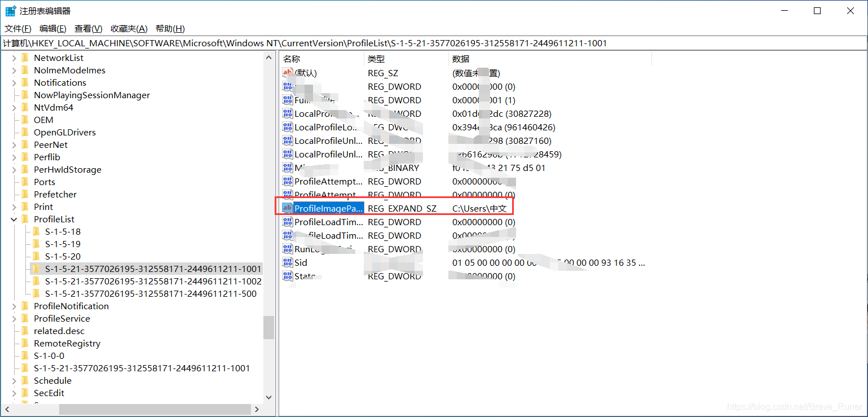The width and height of the screenshot is (868, 417).
Task: Click the Sid binary value icon
Action: [x=288, y=262]
